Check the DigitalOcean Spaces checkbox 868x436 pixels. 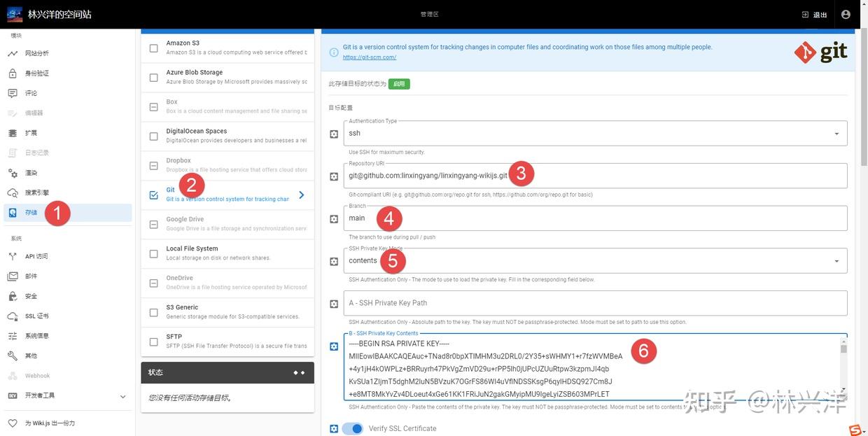pos(154,136)
